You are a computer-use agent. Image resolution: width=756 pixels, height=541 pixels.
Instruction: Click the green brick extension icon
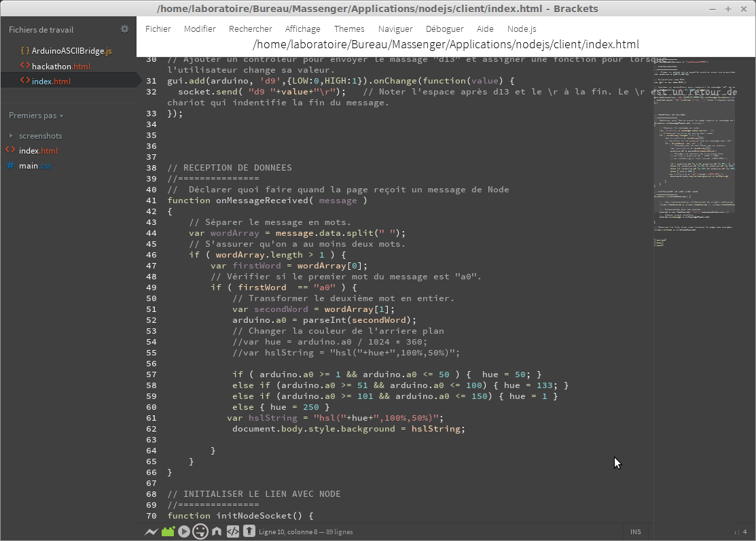[167, 531]
